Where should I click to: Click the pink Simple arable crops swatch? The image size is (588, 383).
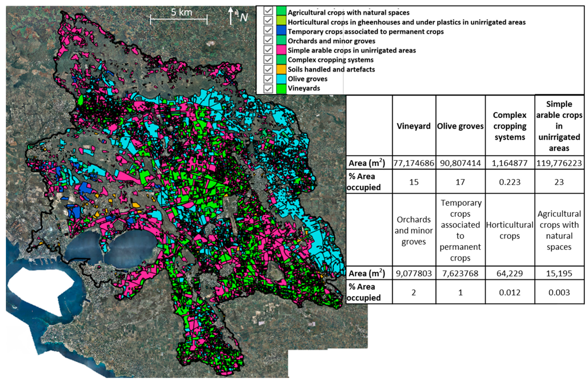[281, 50]
